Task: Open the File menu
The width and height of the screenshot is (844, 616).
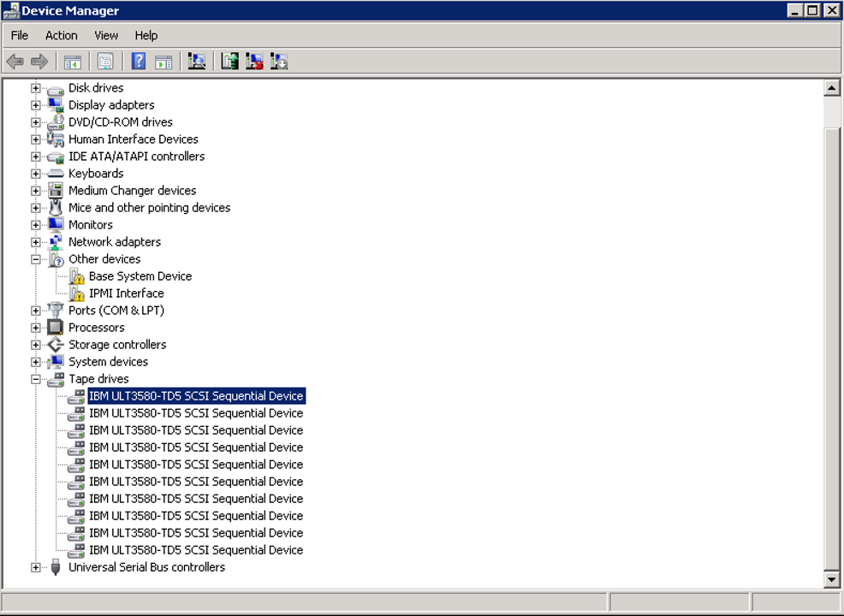Action: click(x=20, y=36)
